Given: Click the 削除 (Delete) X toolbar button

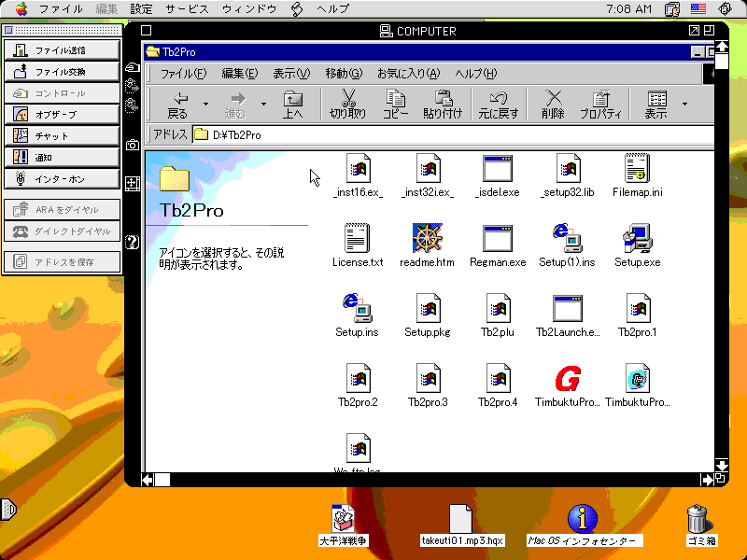Looking at the screenshot, I should pyautogui.click(x=553, y=104).
